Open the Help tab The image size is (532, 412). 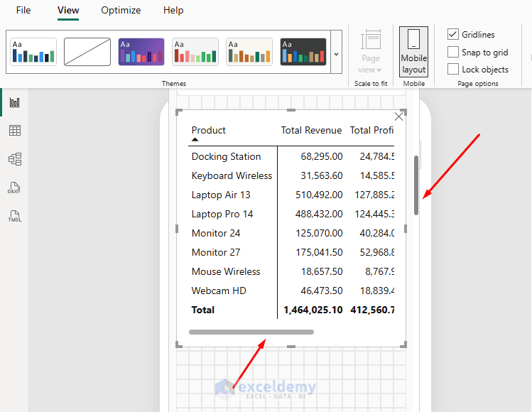pyautogui.click(x=173, y=10)
